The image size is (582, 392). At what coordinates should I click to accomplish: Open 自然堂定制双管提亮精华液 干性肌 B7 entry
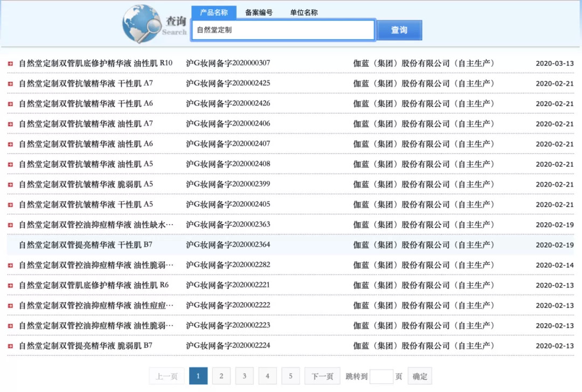tap(86, 245)
